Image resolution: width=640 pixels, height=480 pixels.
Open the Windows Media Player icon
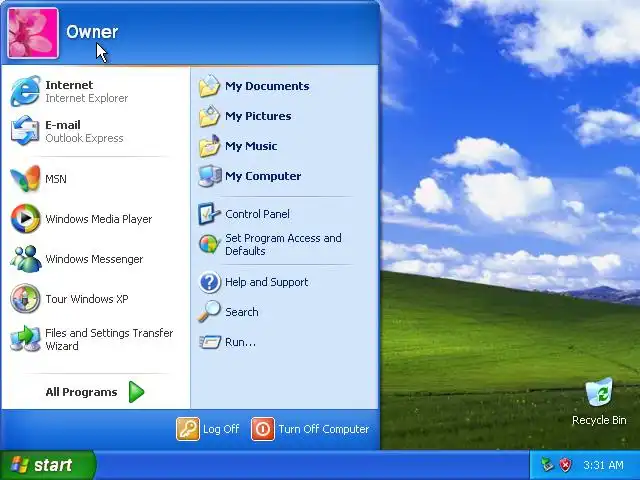(25, 219)
